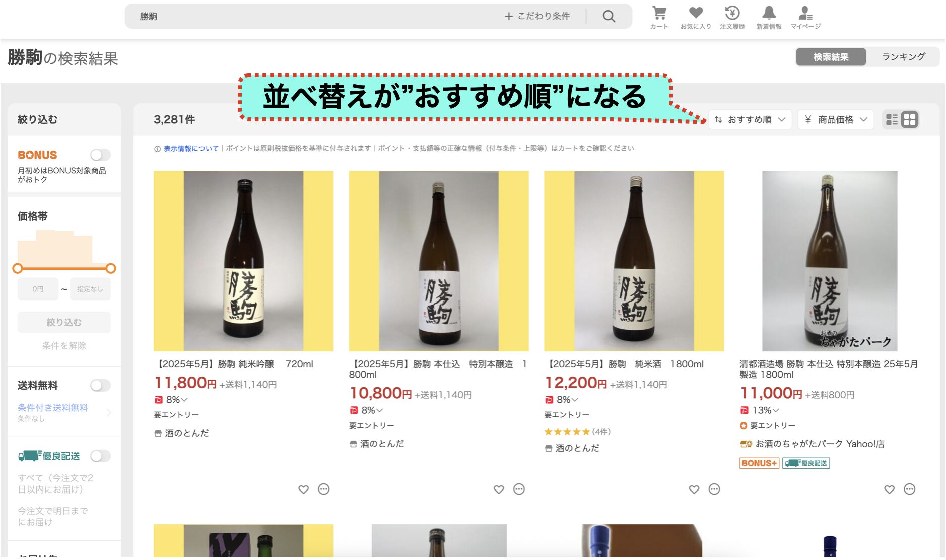Switch to list view layout icon
Screen dimensions: 946x560
click(892, 120)
